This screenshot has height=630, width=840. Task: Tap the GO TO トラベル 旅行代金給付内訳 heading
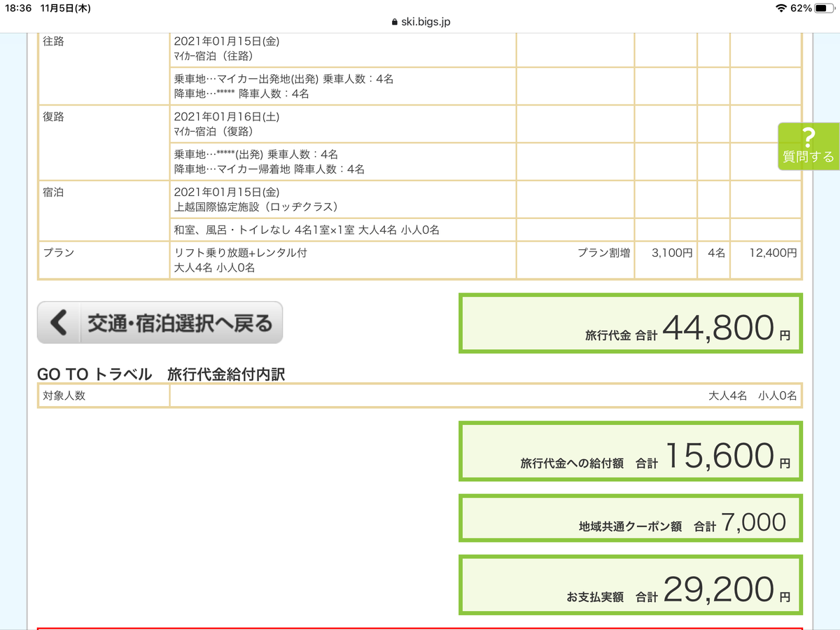click(x=161, y=374)
